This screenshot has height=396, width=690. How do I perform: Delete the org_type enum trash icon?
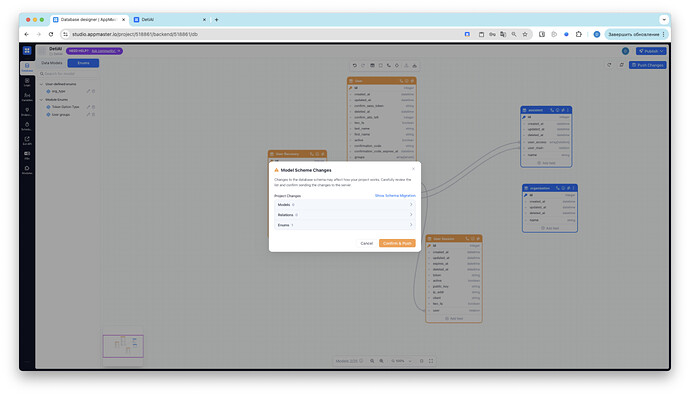[x=93, y=91]
